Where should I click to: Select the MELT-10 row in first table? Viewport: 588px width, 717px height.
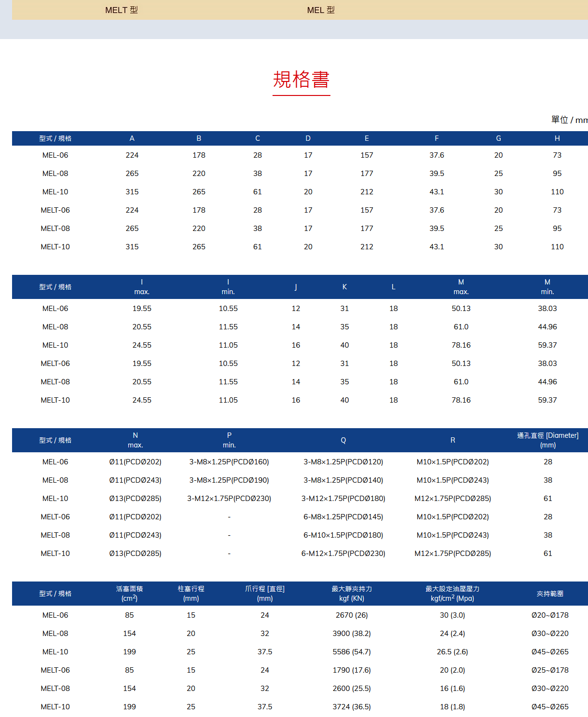pyautogui.click(x=55, y=246)
